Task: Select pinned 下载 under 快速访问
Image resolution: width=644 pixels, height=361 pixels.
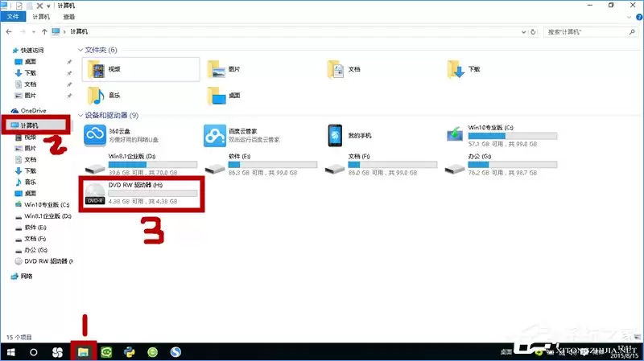Action: (26, 72)
